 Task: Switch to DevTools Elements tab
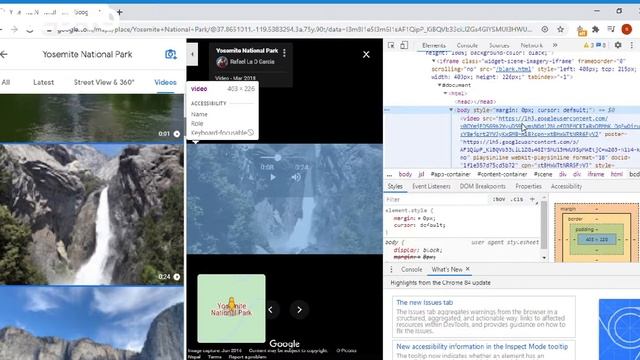[x=434, y=45]
